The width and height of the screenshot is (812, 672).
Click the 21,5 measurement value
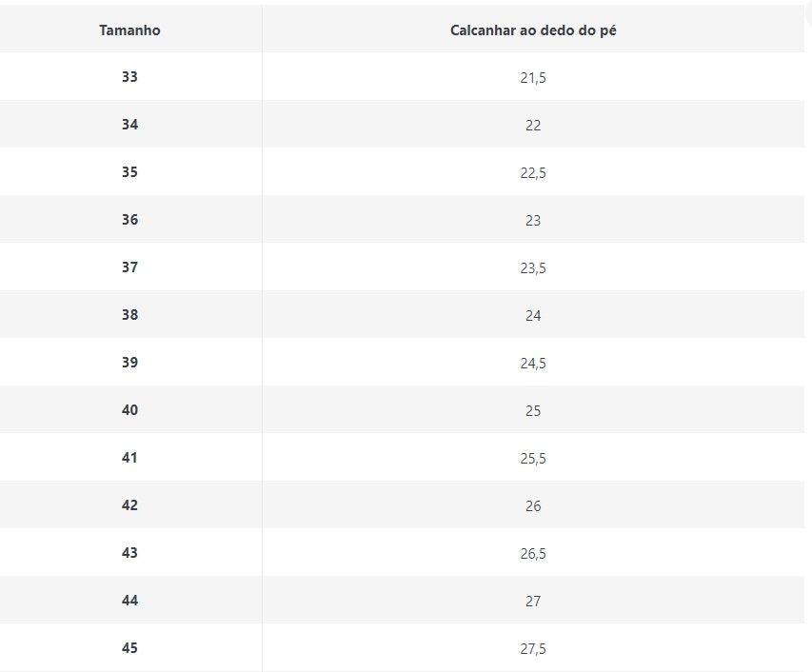[533, 78]
